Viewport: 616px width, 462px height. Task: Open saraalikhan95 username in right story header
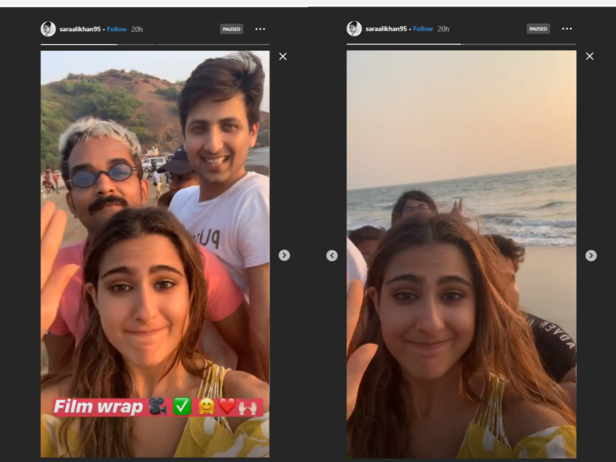click(x=386, y=29)
